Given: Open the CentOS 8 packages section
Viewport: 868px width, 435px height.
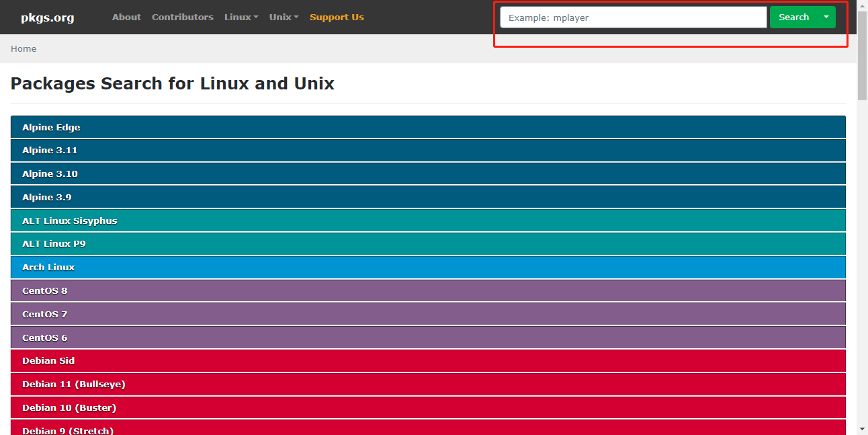Looking at the screenshot, I should pos(427,290).
